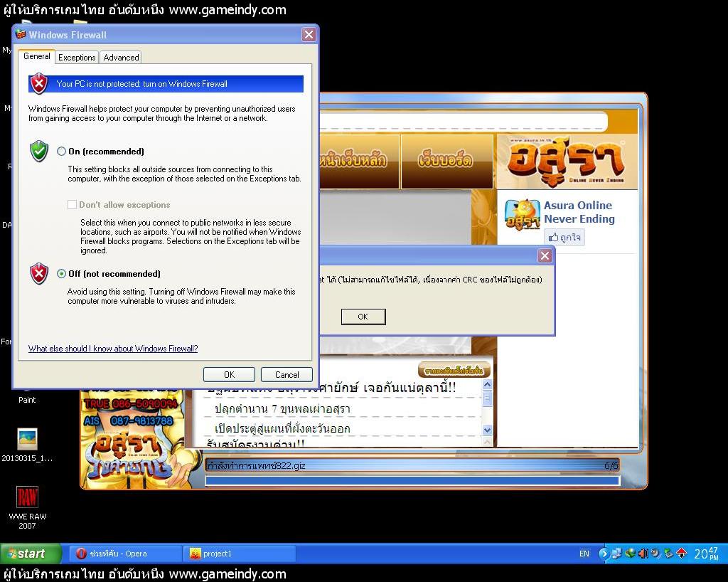
Task: Open the Advanced tab in Windows Firewall
Action: 121,57
